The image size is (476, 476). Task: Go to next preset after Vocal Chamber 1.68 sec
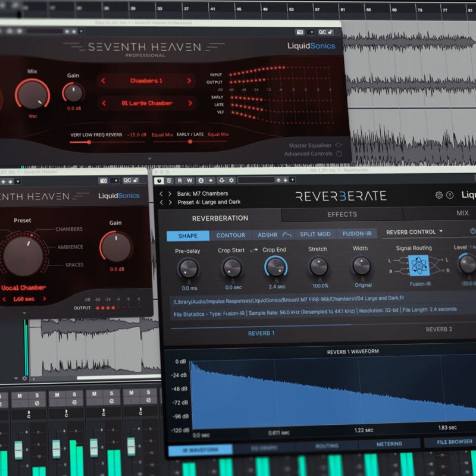point(45,299)
